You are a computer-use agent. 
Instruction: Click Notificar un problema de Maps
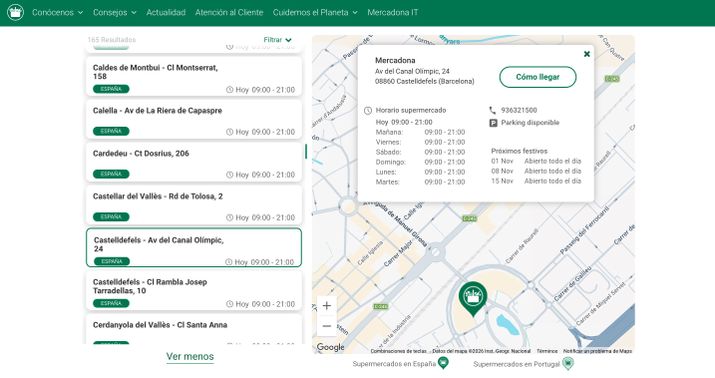point(597,351)
